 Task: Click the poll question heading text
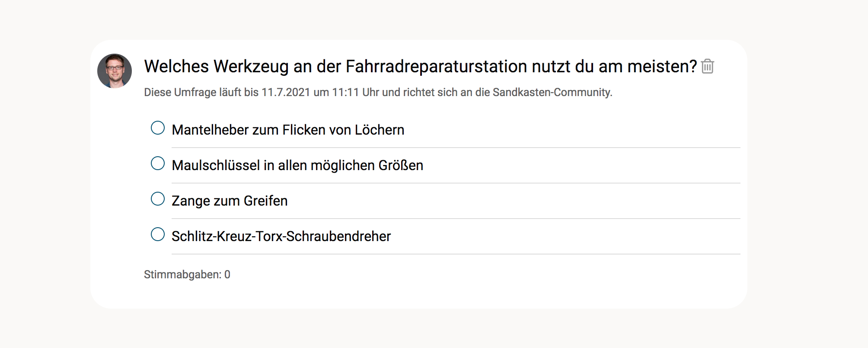coord(420,67)
